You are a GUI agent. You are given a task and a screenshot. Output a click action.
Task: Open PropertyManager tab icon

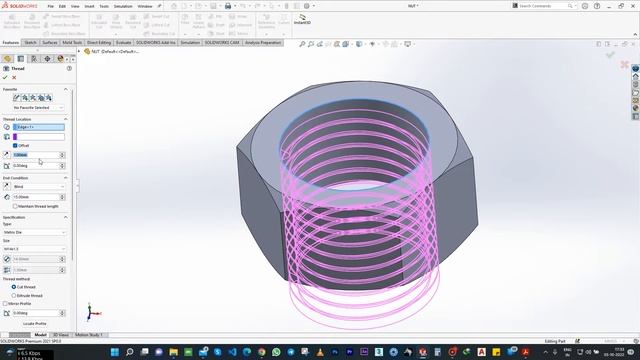(21, 59)
